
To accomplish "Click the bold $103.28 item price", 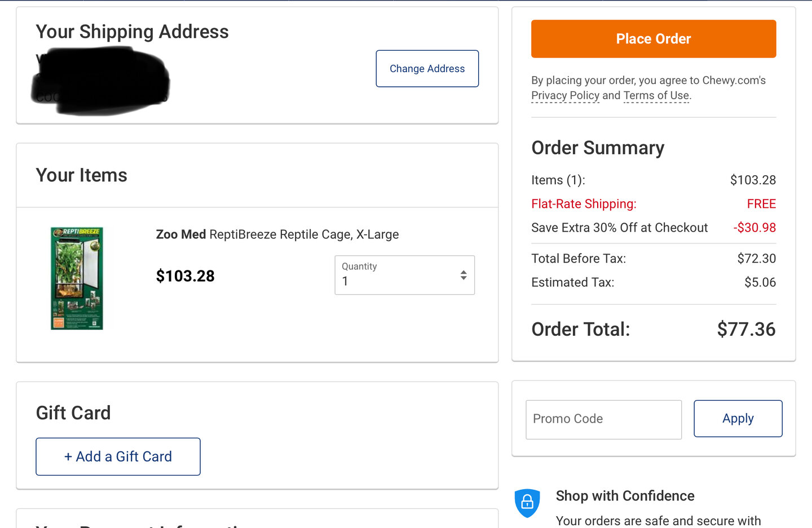I will point(185,276).
